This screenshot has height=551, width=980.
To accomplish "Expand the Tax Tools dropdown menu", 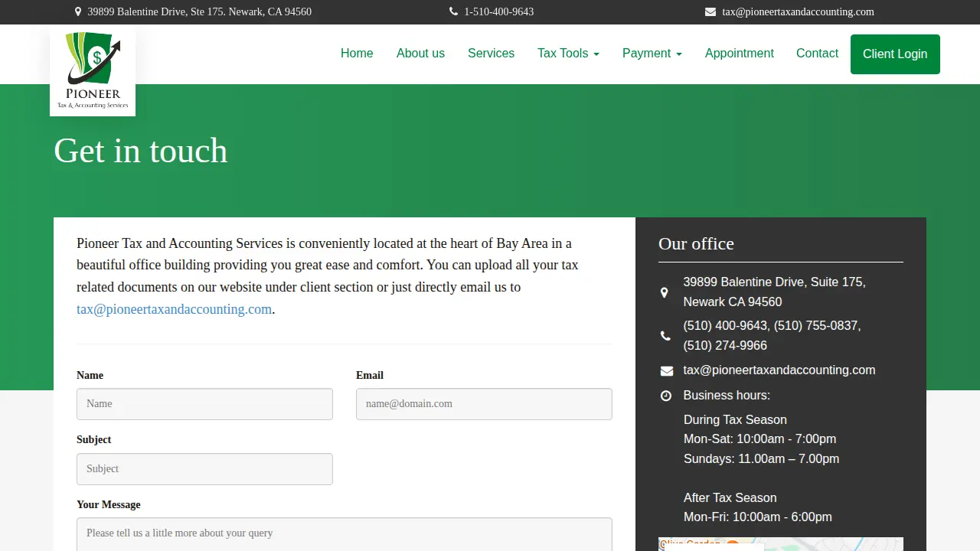I will pyautogui.click(x=568, y=54).
